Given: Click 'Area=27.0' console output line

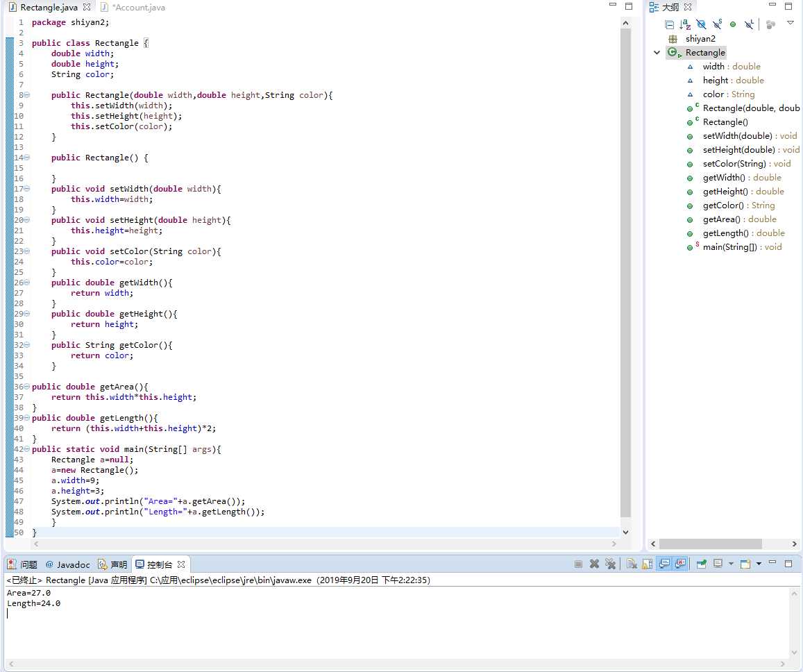Looking at the screenshot, I should click(x=28, y=593).
